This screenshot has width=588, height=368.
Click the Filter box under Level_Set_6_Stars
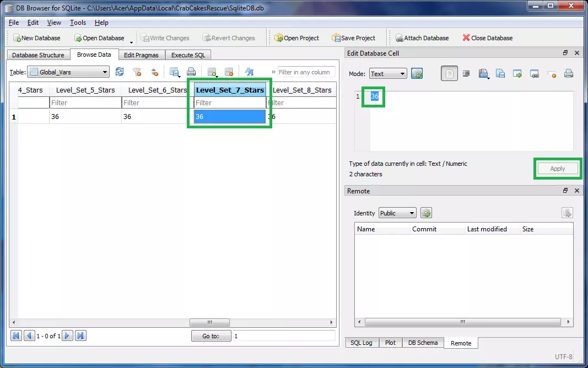[x=158, y=102]
